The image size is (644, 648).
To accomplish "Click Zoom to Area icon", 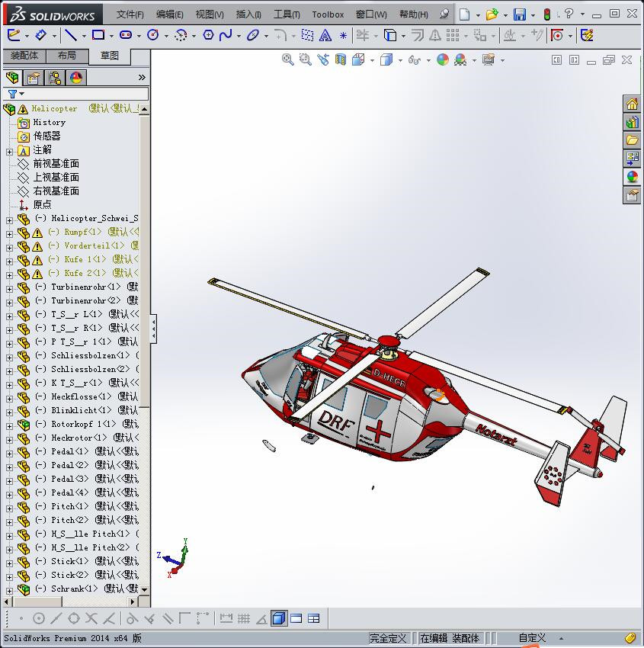I will coord(306,60).
